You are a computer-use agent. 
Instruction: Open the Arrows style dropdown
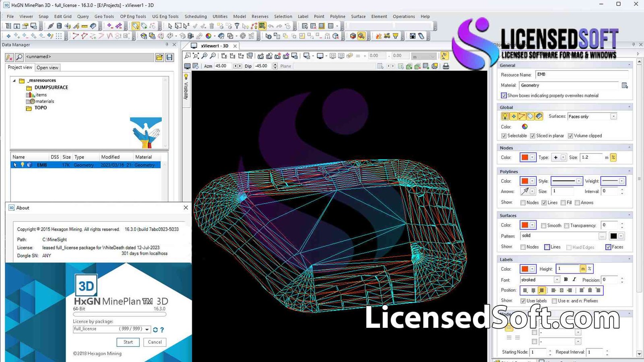(532, 191)
